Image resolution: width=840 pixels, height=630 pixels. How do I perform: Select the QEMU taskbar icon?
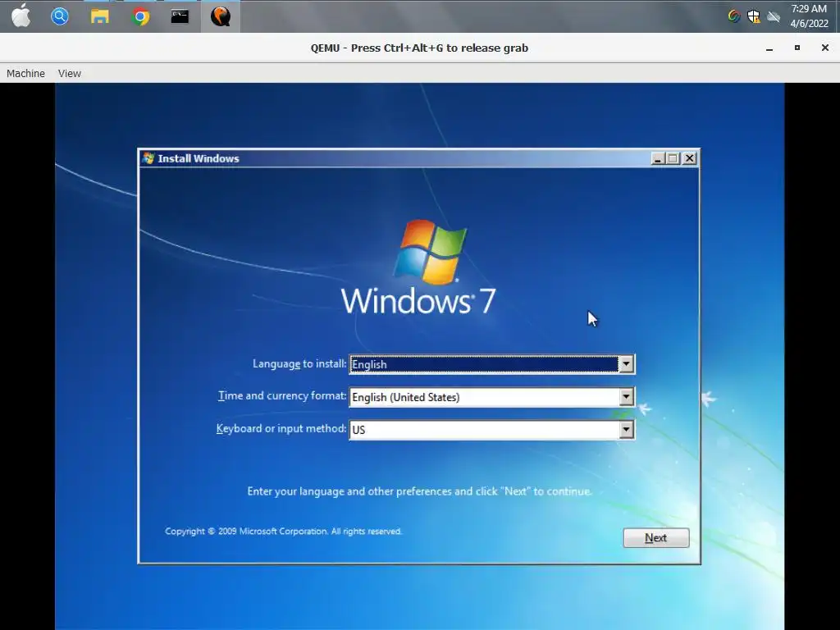220,16
